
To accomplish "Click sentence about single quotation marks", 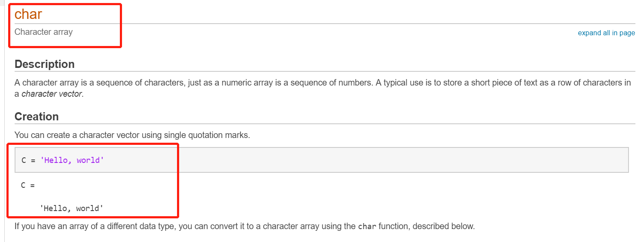I will click(x=132, y=135).
